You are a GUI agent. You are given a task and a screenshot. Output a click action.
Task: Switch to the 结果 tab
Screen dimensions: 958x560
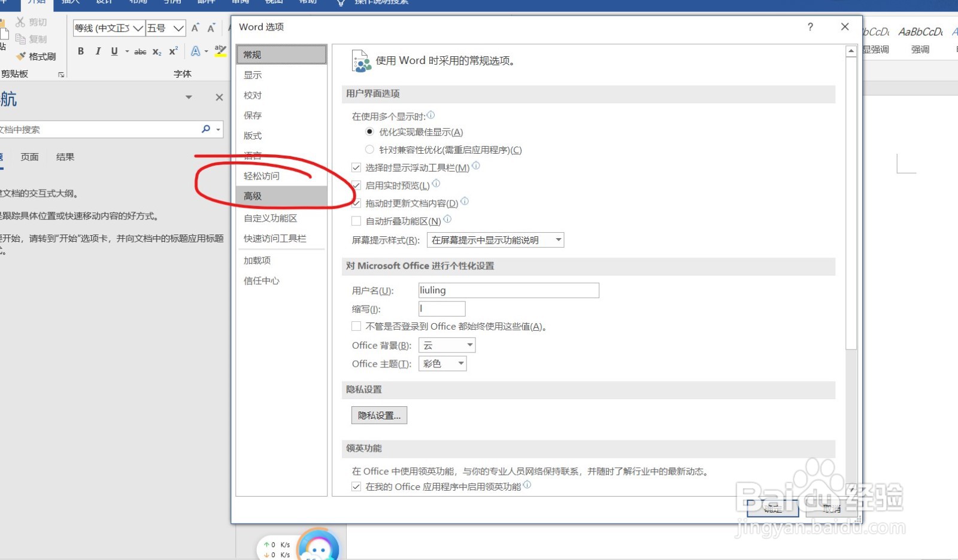65,157
